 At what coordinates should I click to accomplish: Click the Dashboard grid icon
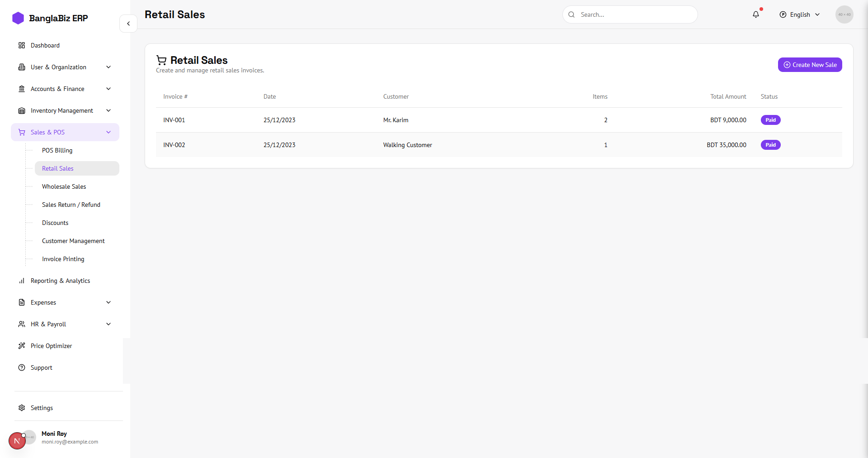22,45
